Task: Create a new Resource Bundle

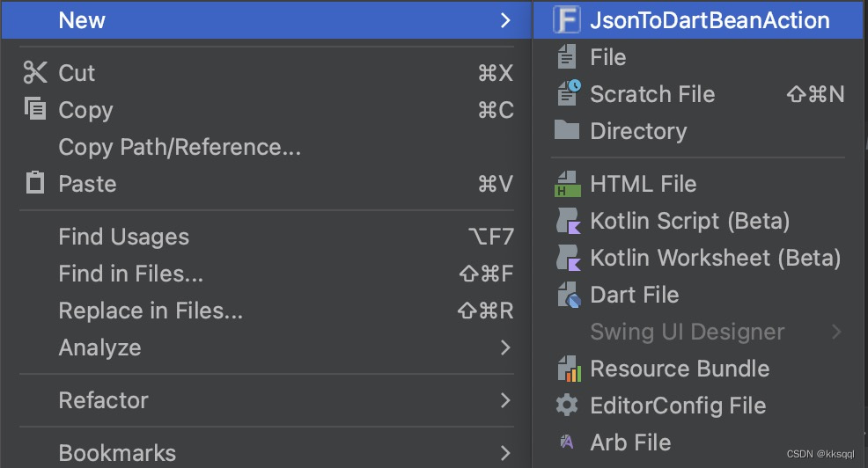Action: (697, 369)
